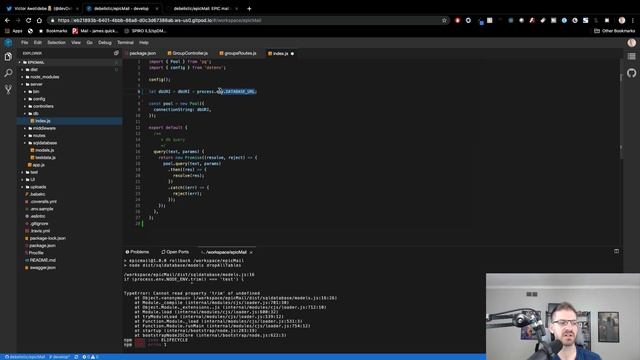Screen dimensions: 640x360
Task: Open testdata.js in the file tree
Action: pyautogui.click(x=45, y=158)
